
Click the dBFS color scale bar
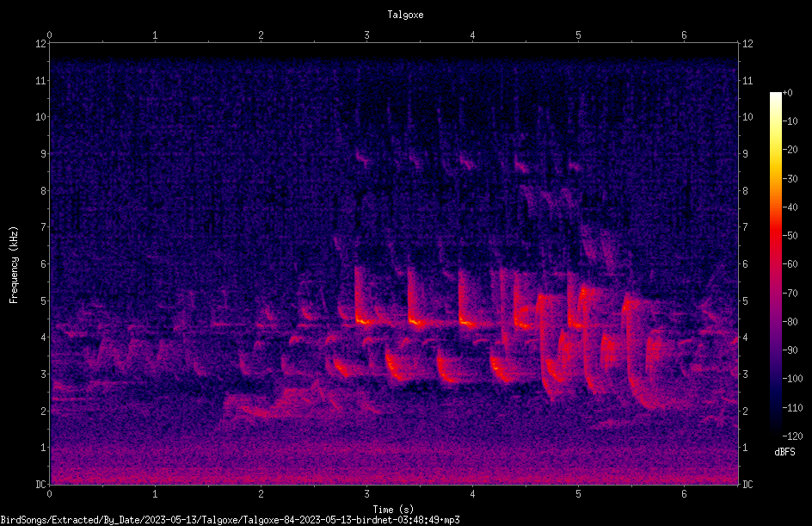[775, 263]
